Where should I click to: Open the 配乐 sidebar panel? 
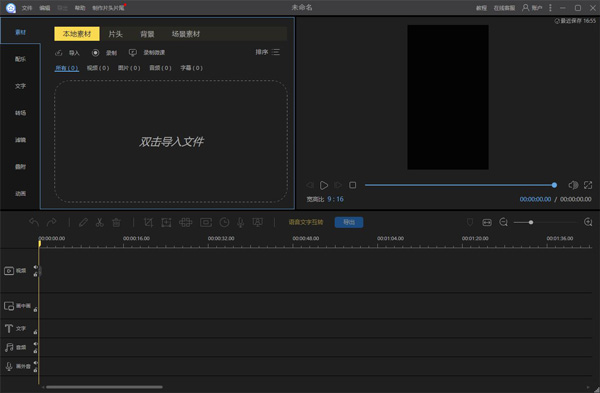click(20, 59)
